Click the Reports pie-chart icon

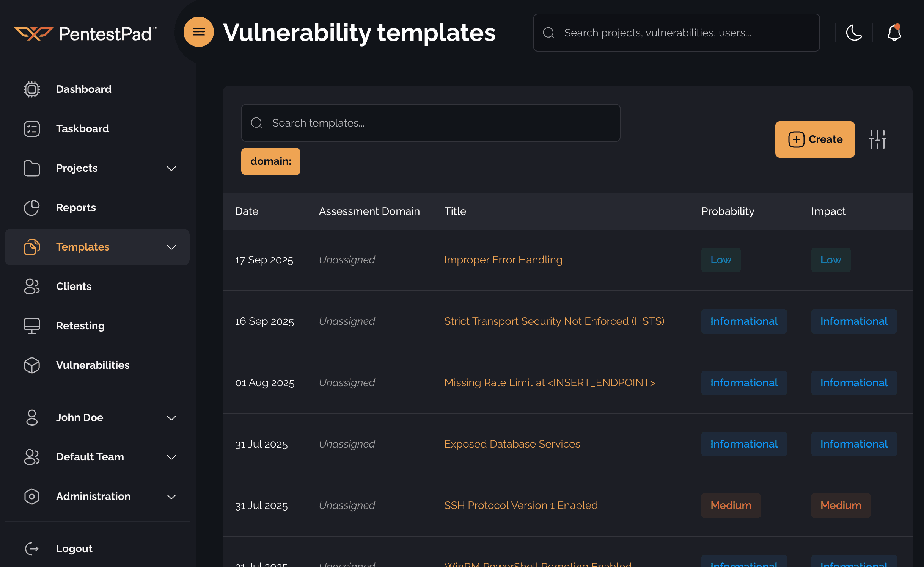coord(32,208)
